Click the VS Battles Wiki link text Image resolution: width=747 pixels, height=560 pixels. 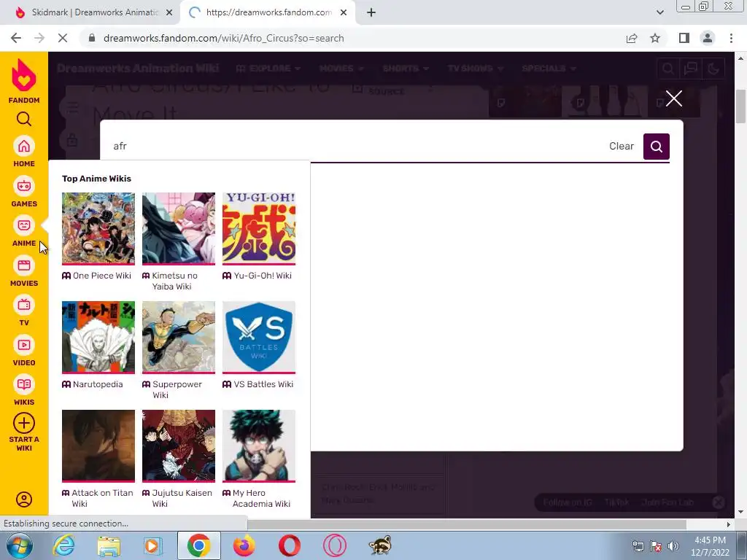[x=263, y=384]
